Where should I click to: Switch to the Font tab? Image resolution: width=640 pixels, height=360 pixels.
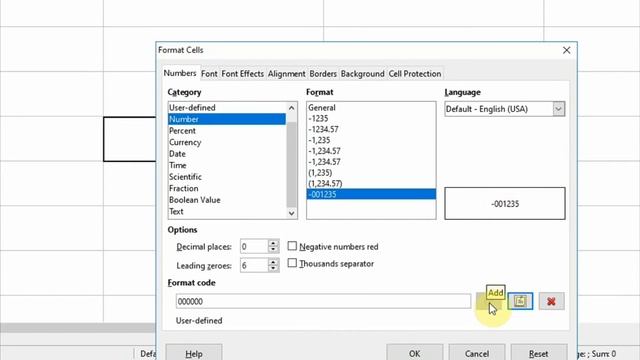(209, 74)
